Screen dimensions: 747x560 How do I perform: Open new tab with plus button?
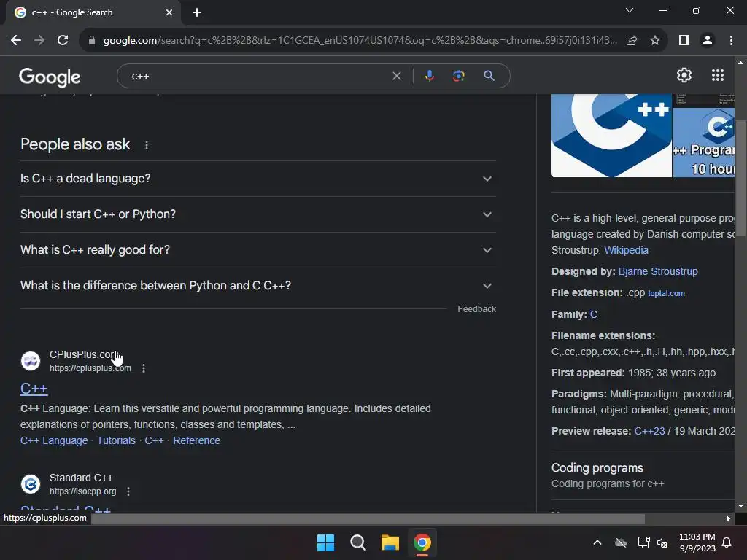pos(197,12)
